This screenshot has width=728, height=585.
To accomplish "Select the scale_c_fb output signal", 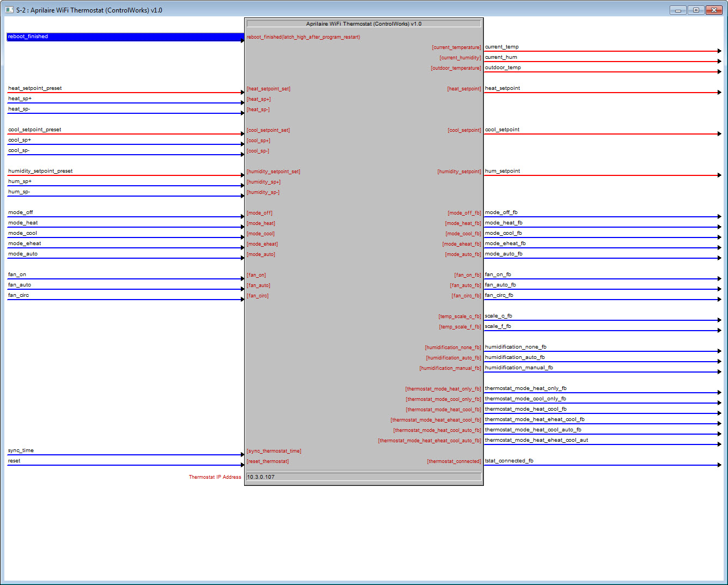I will [x=499, y=316].
